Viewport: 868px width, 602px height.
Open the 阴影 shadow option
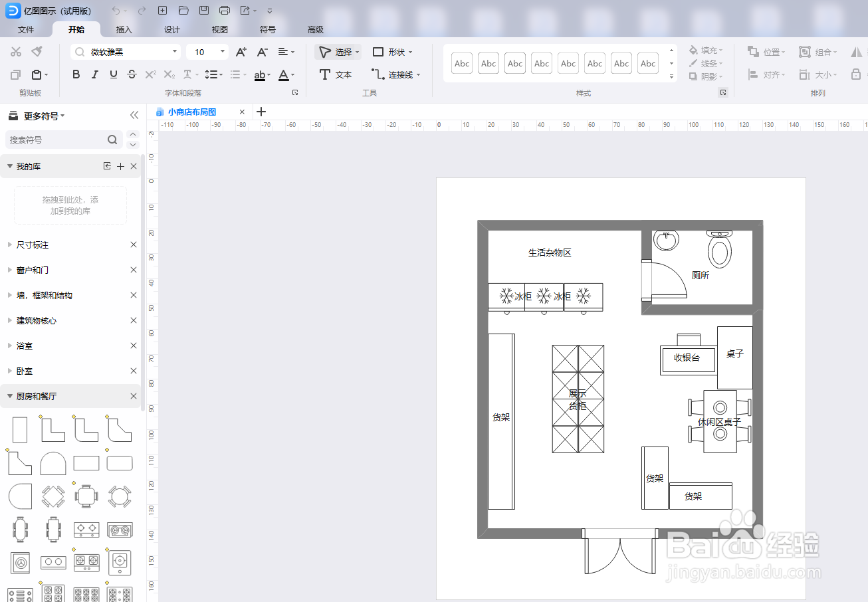click(705, 76)
